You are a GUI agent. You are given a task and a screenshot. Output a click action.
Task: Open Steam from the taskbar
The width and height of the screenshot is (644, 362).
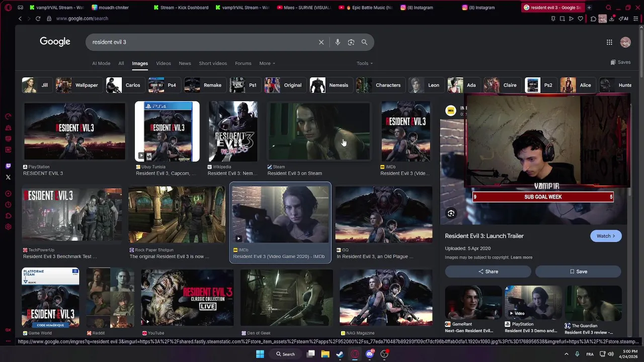340,354
